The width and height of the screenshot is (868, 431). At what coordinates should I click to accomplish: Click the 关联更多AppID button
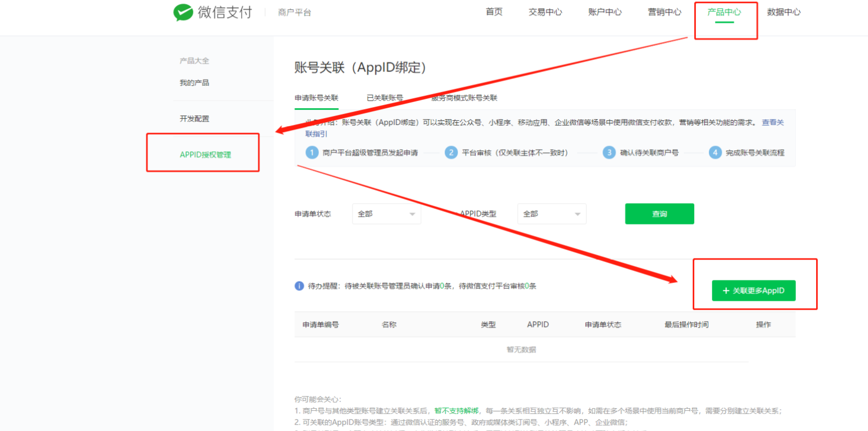(753, 291)
